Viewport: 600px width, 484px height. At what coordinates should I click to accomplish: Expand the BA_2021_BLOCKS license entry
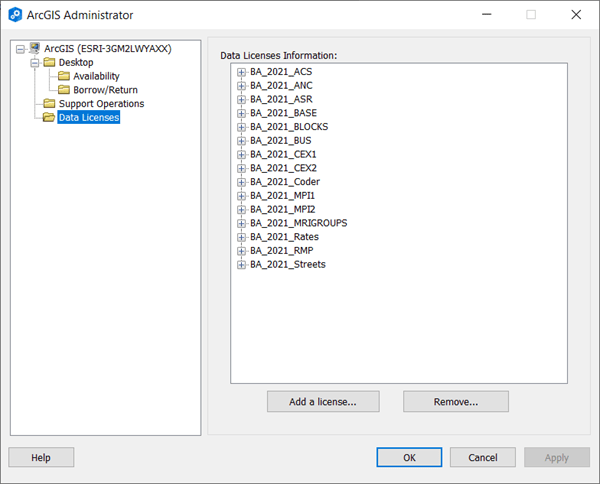pos(241,127)
